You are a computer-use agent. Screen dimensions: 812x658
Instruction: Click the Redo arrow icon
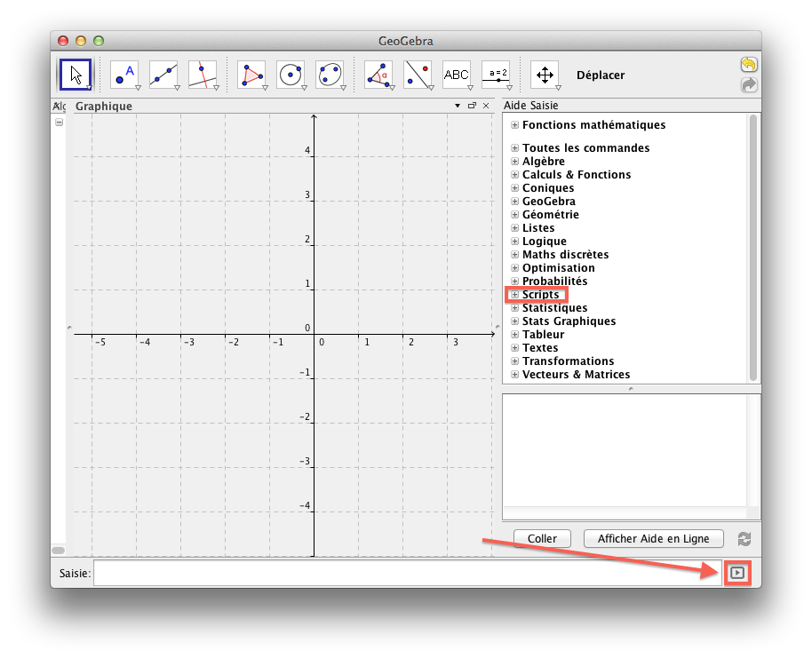(749, 85)
